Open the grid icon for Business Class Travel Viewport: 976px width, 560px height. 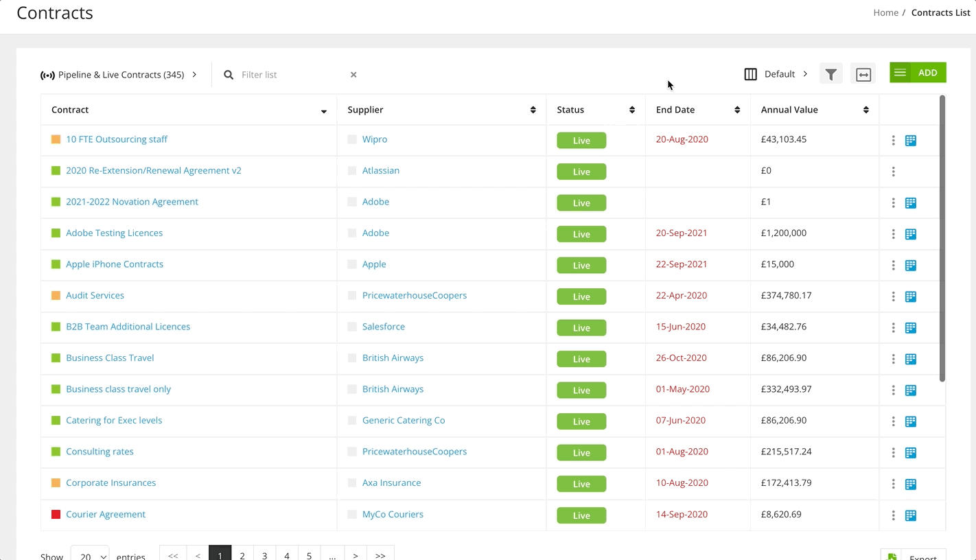pos(911,359)
